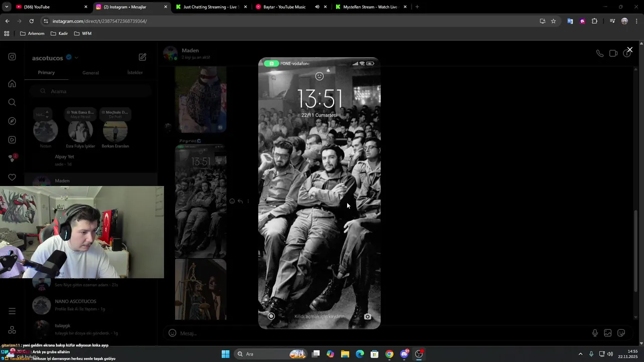Screen dimensions: 644x362
Task: Switch to the YouTube browser tab
Action: [52, 7]
